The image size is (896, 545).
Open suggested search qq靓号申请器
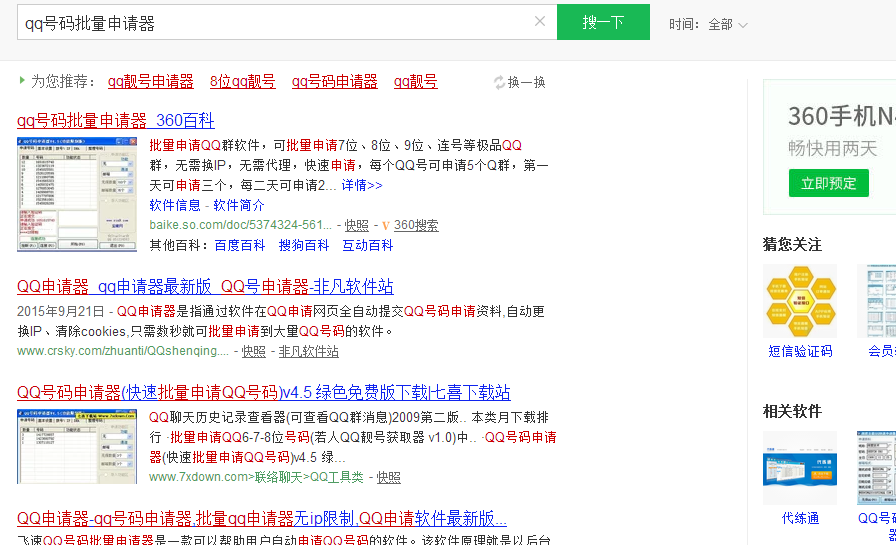[x=151, y=82]
